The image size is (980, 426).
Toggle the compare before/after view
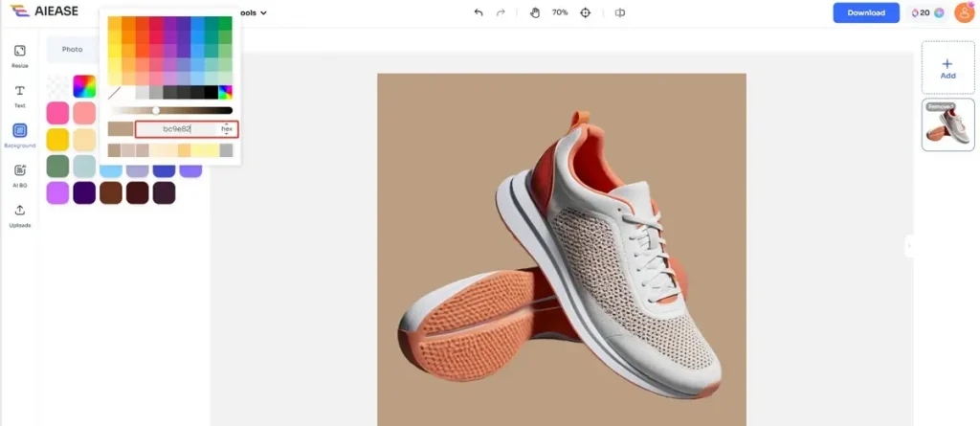click(x=620, y=13)
